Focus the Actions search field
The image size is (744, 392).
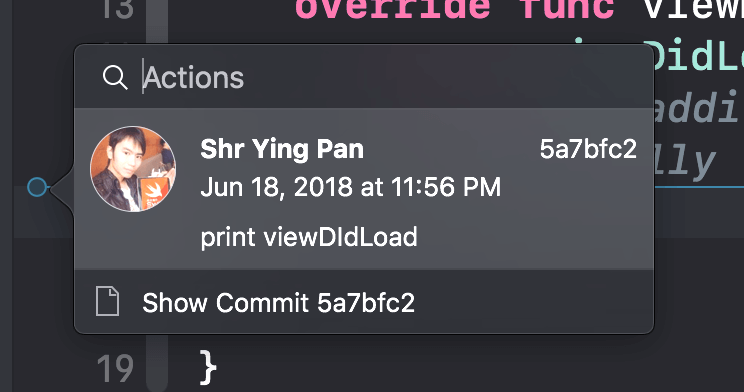tap(363, 77)
